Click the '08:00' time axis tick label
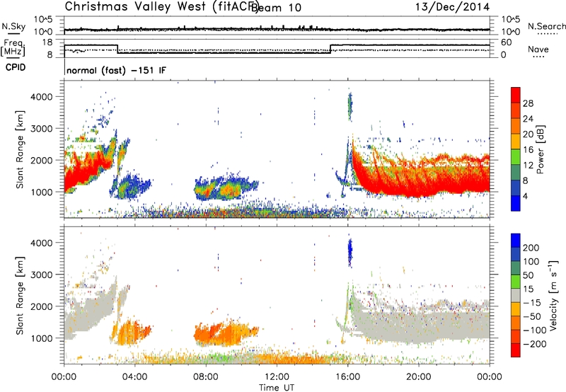 pyautogui.click(x=206, y=377)
